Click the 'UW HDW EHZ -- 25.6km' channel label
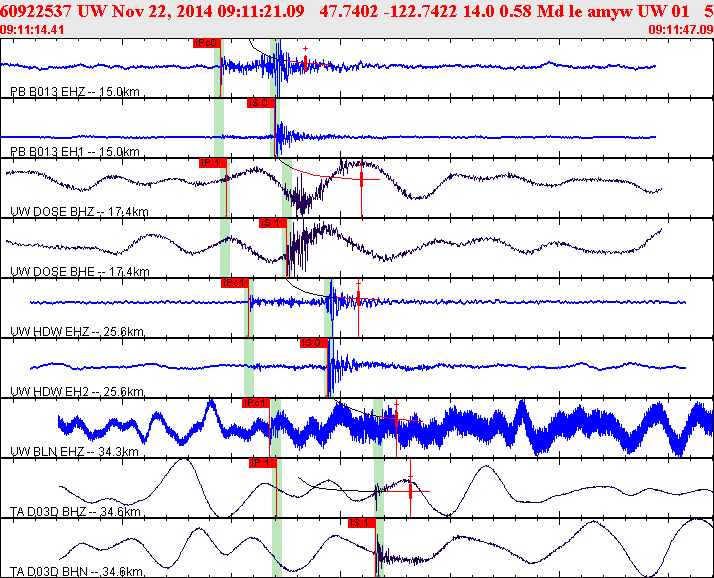 tap(77, 332)
